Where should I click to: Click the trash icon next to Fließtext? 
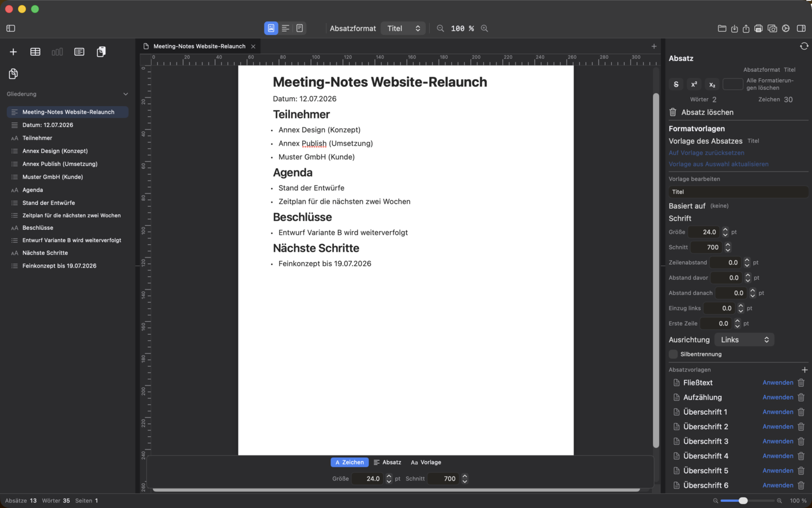click(x=801, y=383)
